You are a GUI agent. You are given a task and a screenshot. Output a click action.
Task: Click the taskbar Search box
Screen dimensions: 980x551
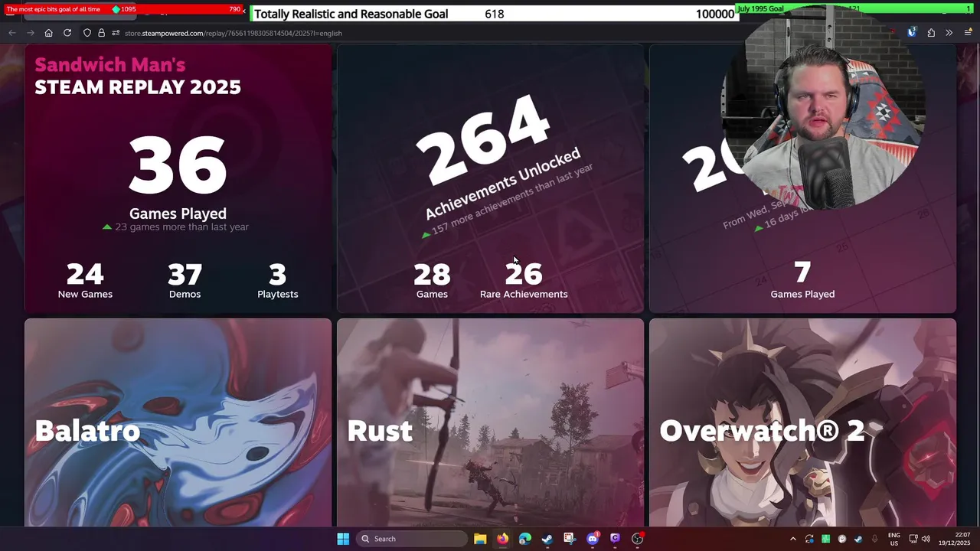(x=413, y=539)
